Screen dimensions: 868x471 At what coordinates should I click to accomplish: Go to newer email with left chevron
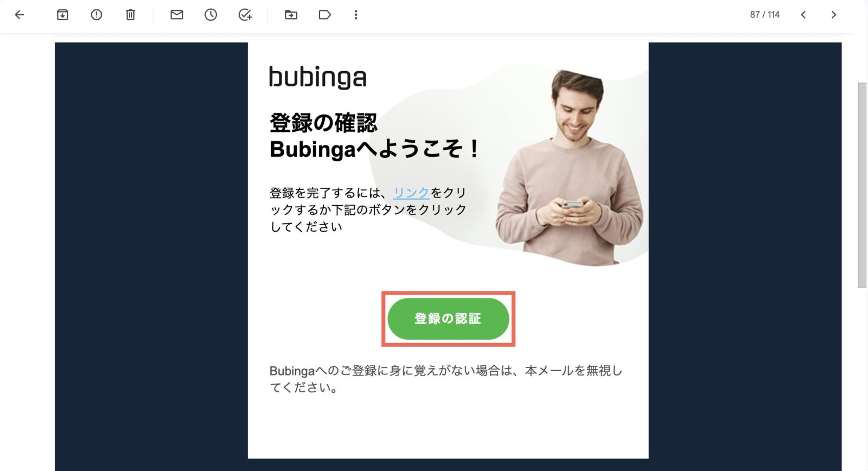(803, 15)
